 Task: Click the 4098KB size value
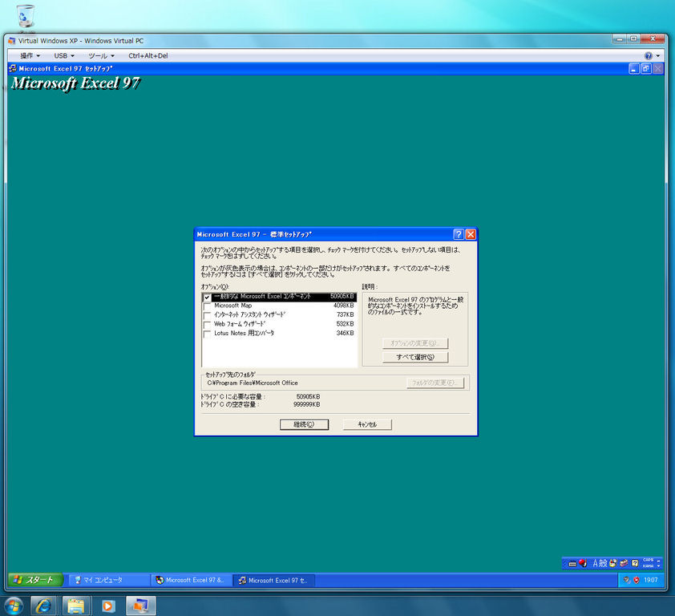344,306
